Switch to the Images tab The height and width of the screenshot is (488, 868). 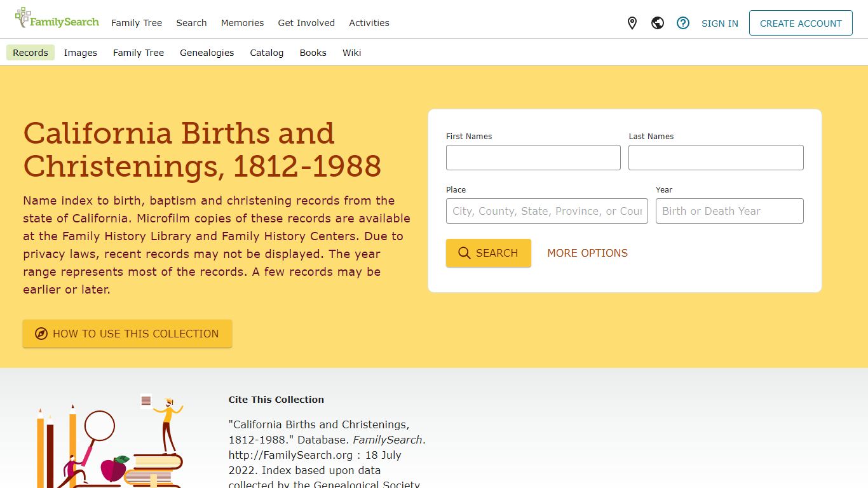point(81,53)
